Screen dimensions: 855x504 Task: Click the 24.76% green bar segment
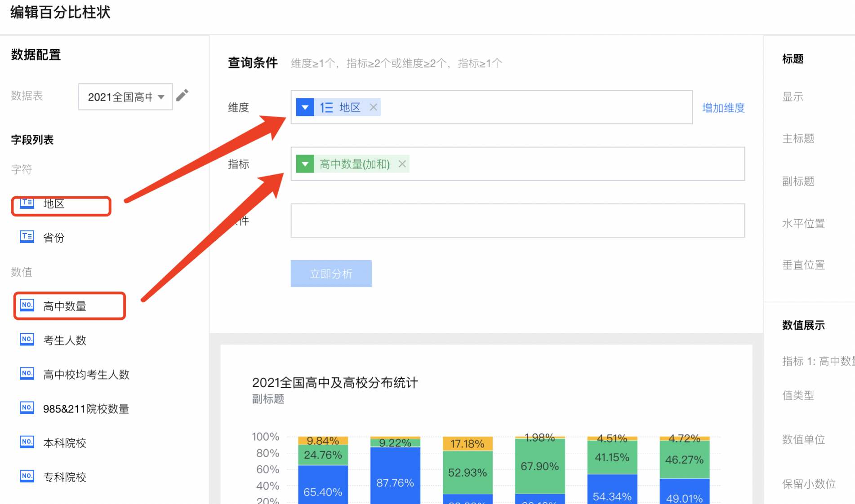[x=323, y=455]
